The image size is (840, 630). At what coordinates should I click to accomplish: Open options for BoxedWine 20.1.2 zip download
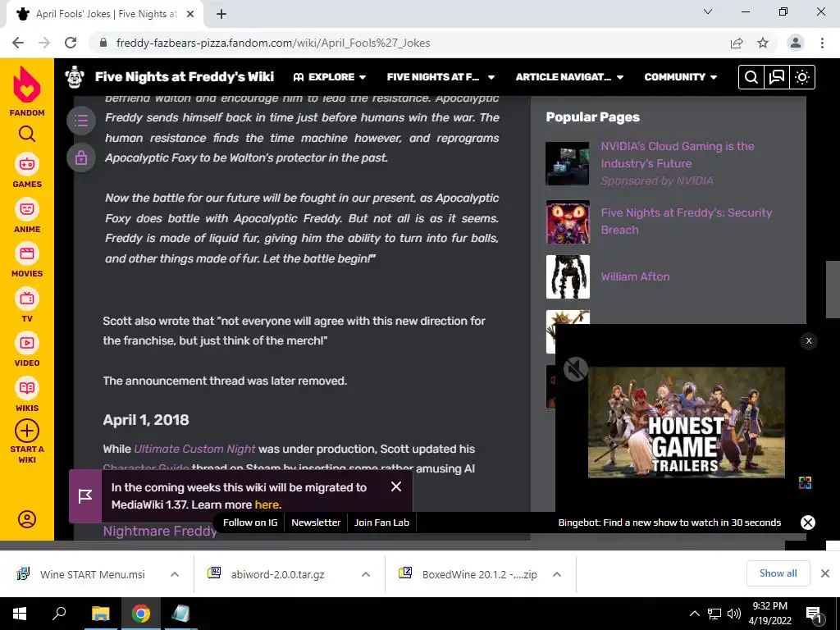click(x=557, y=574)
